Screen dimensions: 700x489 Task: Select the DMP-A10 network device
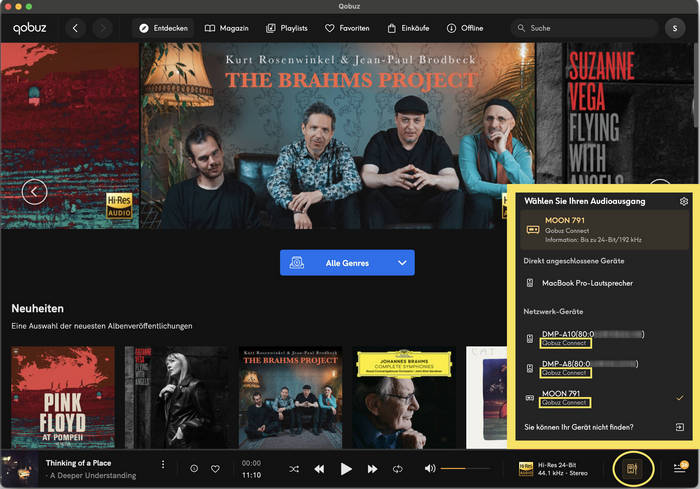coord(605,338)
